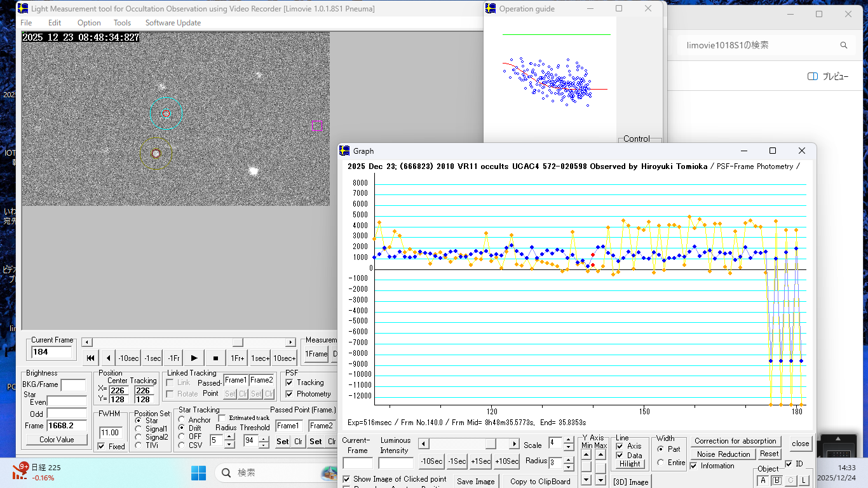Click the Windows Start icon in taskbar
Image resolution: width=868 pixels, height=488 pixels.
point(198,473)
